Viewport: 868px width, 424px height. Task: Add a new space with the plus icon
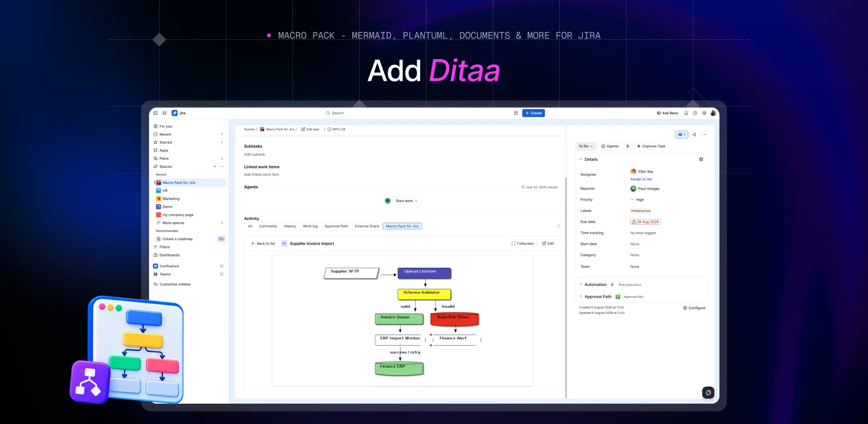[215, 167]
